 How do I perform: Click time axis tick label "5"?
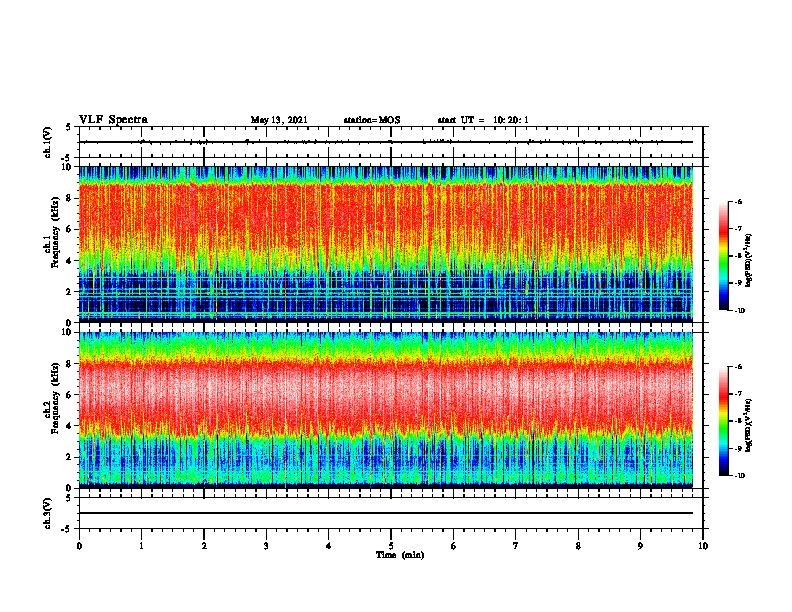click(391, 546)
